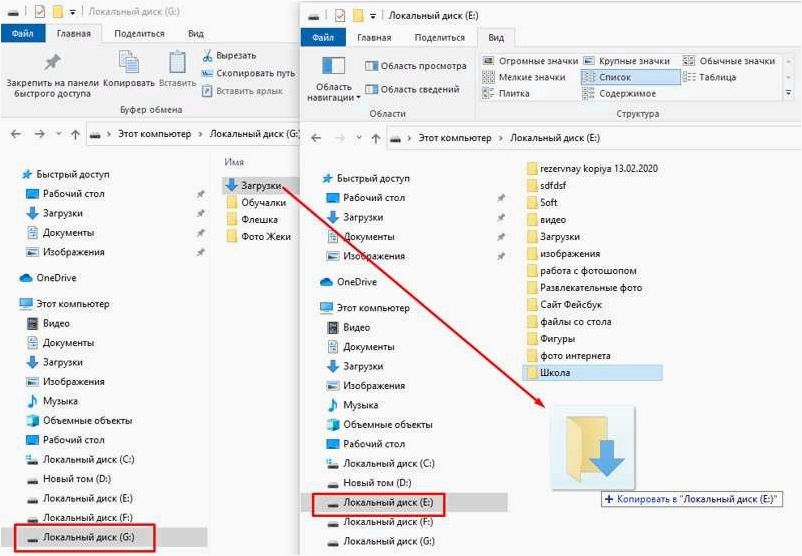Select rezervnay kopiya 13.02.2020 folder
Image resolution: width=802 pixels, height=556 pixels.
(592, 169)
